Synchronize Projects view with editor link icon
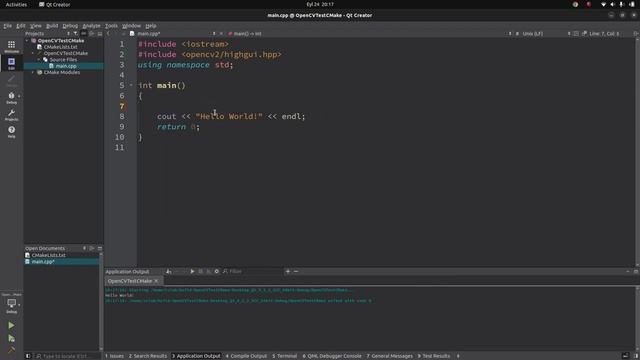 click(x=84, y=33)
